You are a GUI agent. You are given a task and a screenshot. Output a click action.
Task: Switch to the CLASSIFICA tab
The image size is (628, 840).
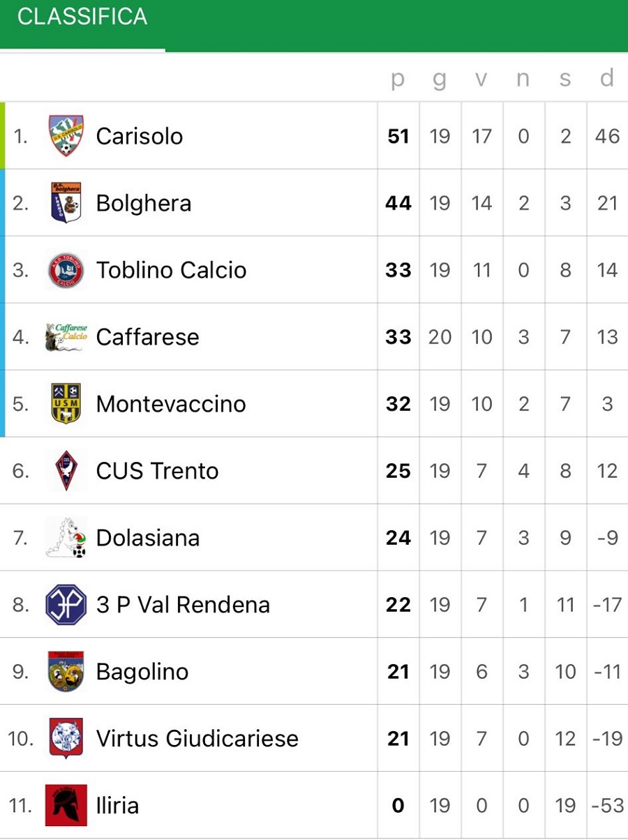click(82, 17)
